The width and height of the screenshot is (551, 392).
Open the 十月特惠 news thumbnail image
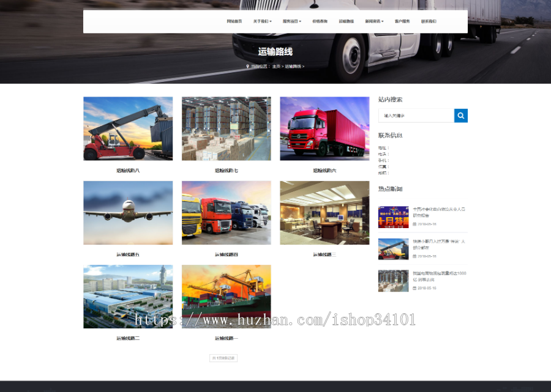click(x=392, y=218)
